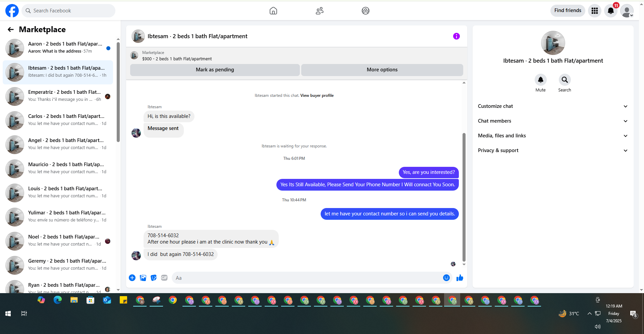Click Mark as pending button

215,70
